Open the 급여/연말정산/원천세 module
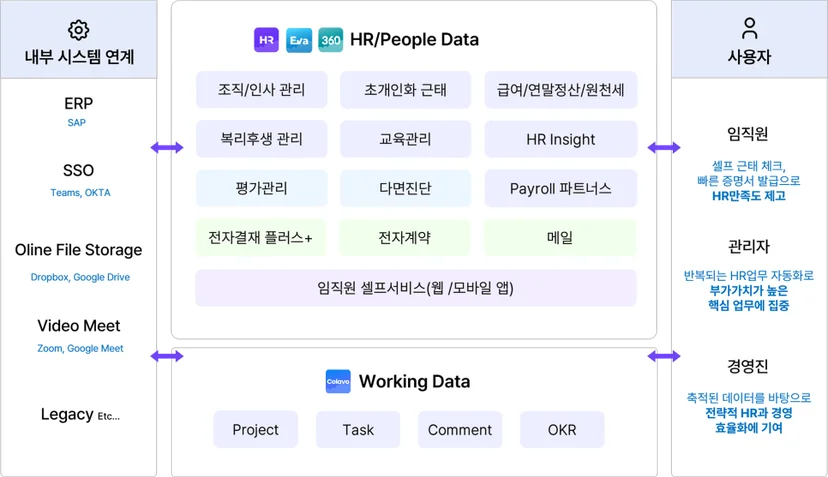The image size is (828, 477). (561, 90)
